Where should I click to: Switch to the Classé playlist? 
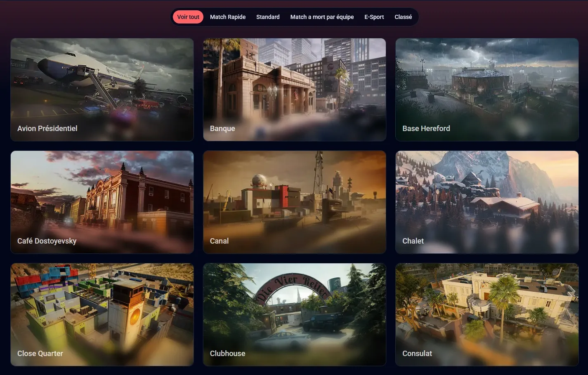point(403,17)
